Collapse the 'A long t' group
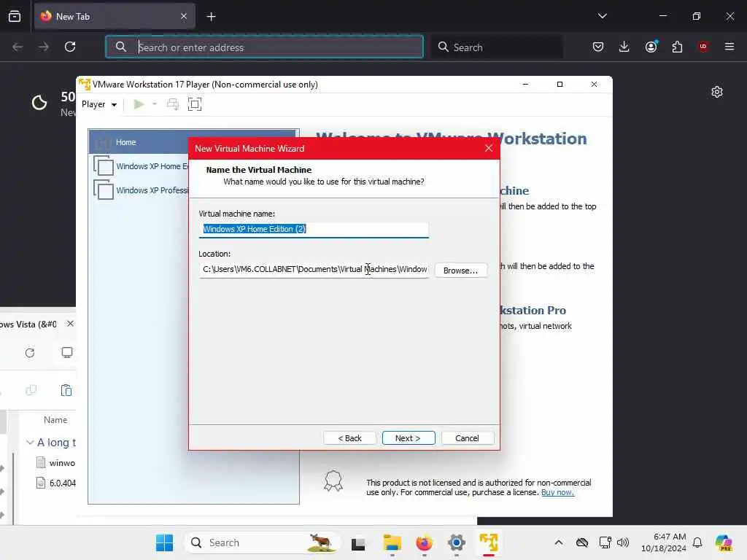 (30, 443)
